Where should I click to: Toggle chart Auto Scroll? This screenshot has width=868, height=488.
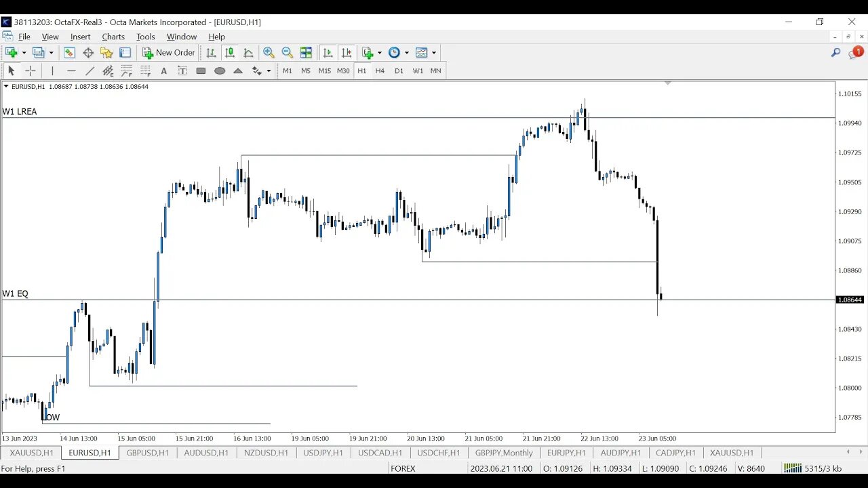tap(328, 52)
